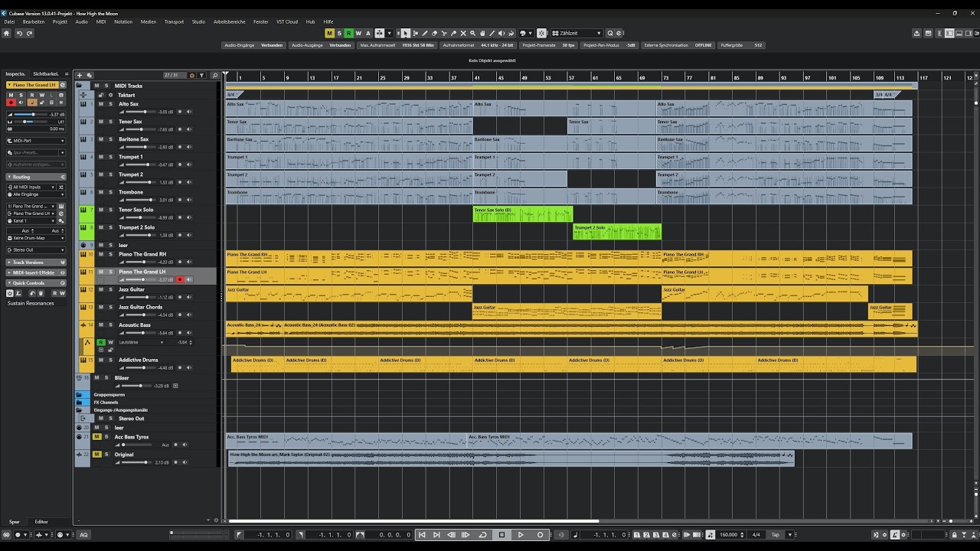Click the Tap tempo button
Image resolution: width=980 pixels, height=551 pixels.
pyautogui.click(x=775, y=535)
